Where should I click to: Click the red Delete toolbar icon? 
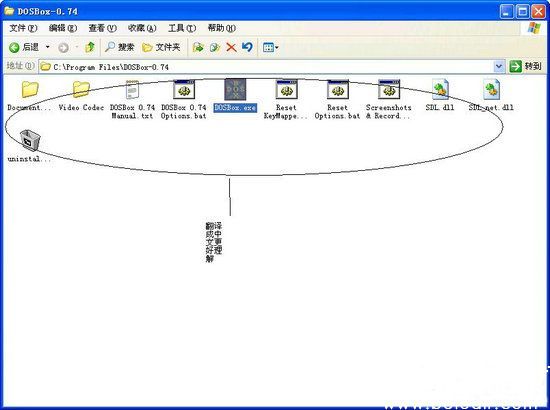point(231,47)
